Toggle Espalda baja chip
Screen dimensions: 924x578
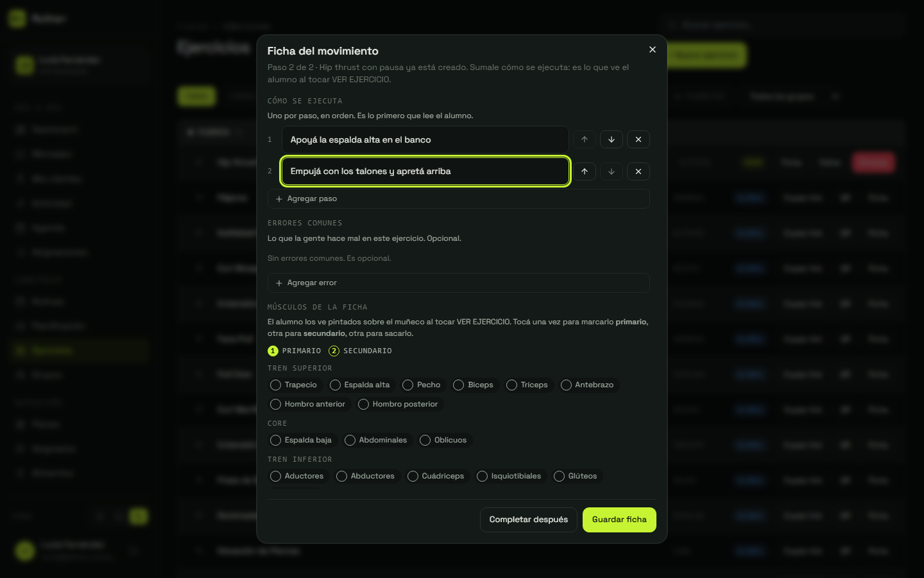pyautogui.click(x=302, y=441)
